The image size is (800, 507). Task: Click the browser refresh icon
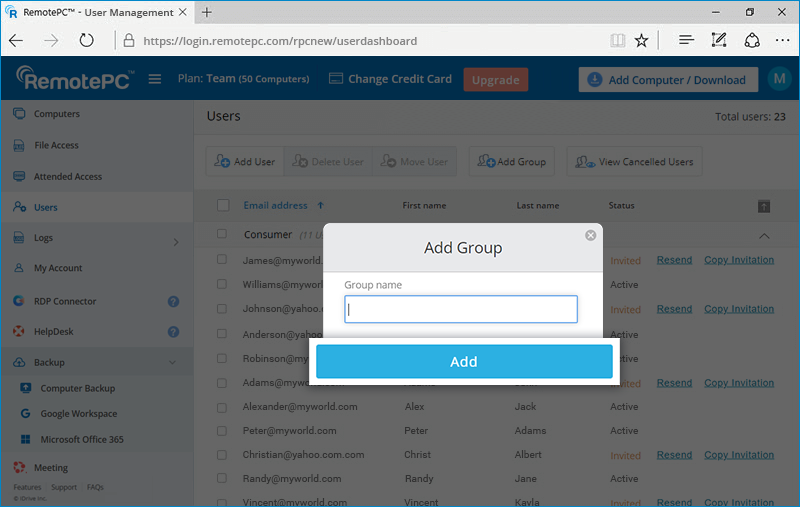(x=86, y=41)
